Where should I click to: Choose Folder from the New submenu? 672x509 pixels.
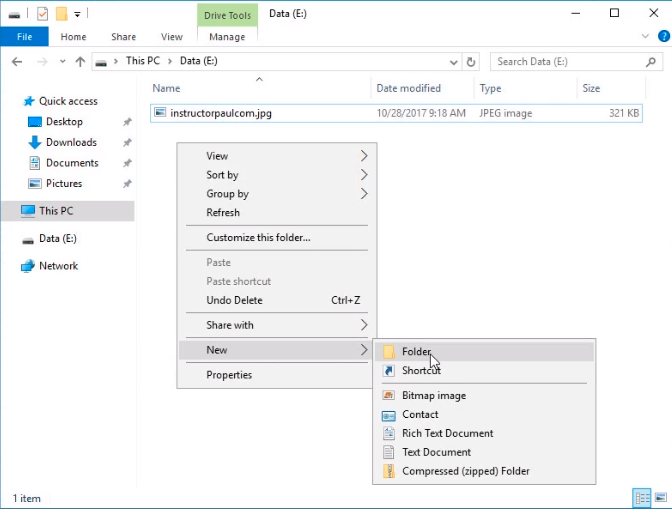point(416,352)
